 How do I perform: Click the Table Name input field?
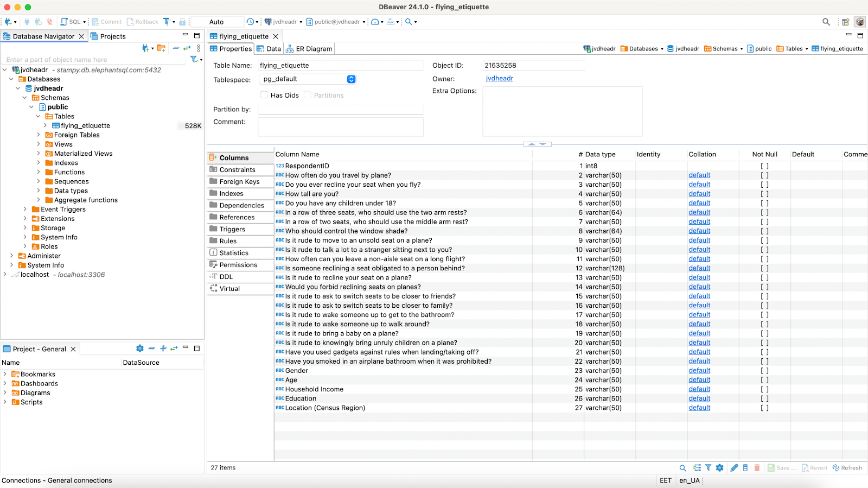tap(341, 66)
